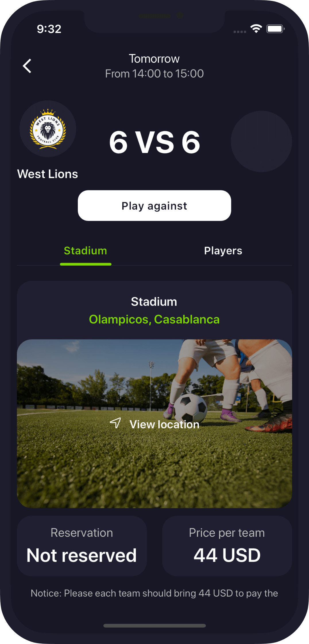
Task: Tap the Wi-Fi status icon
Action: point(256,28)
